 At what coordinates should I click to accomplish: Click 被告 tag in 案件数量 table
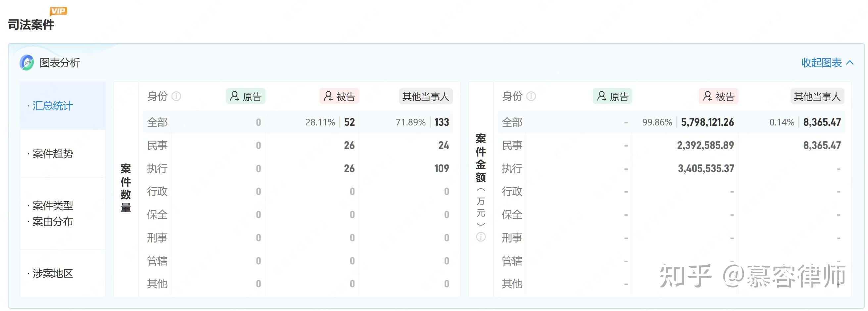(x=339, y=97)
